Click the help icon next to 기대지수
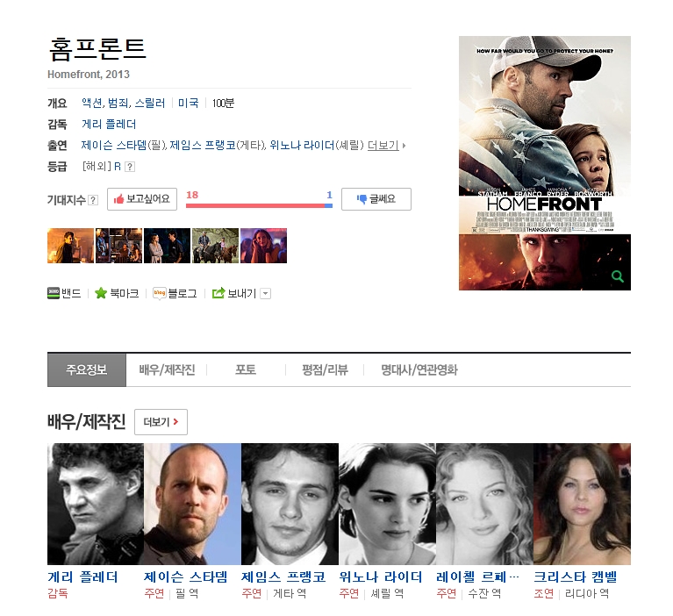This screenshot has height=616, width=673. 93,200
